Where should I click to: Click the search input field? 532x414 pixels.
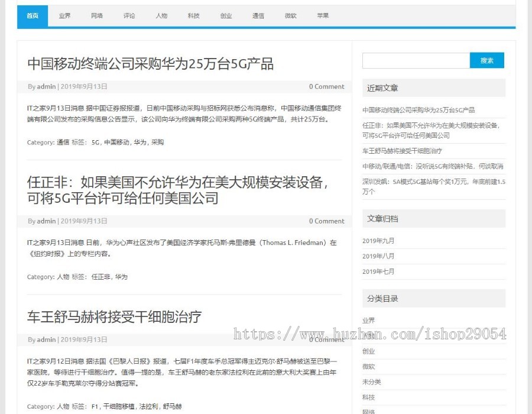(x=416, y=60)
